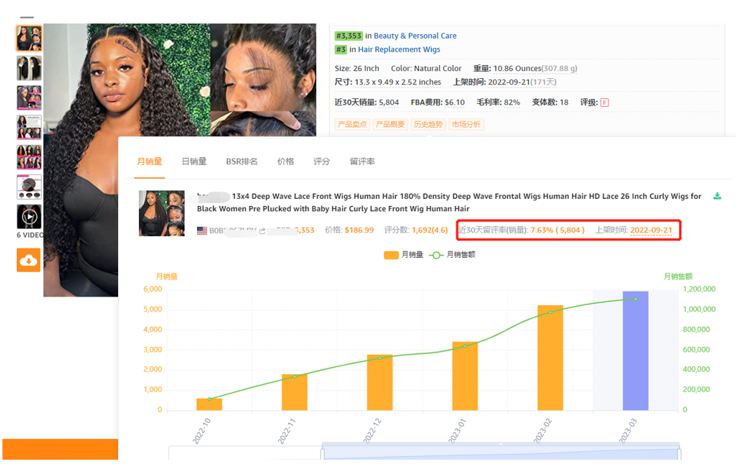Image resolution: width=751 pixels, height=471 pixels.
Task: Click the listing date 2022-09-21 in the red box
Action: click(651, 230)
